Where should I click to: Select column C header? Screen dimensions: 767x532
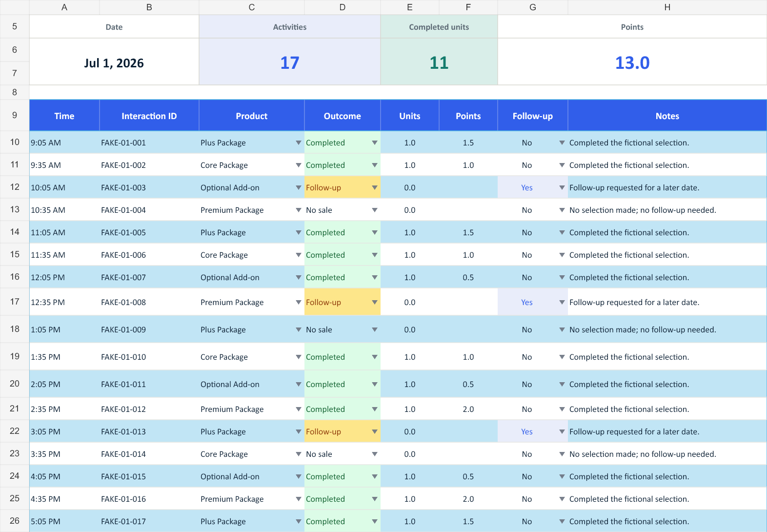(252, 7)
